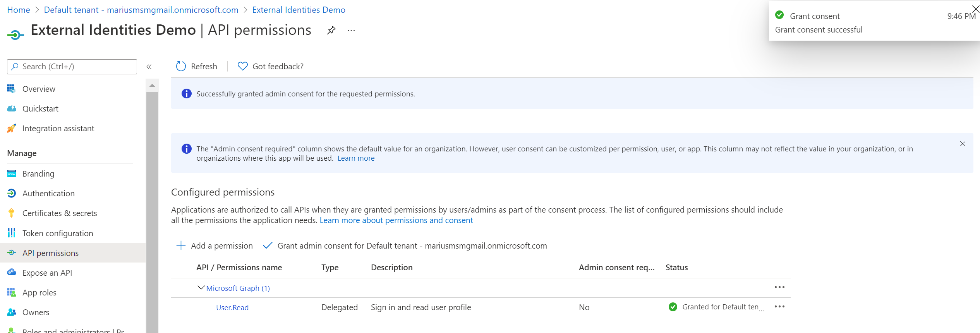
Task: Open the User.Read permission link
Action: point(232,307)
